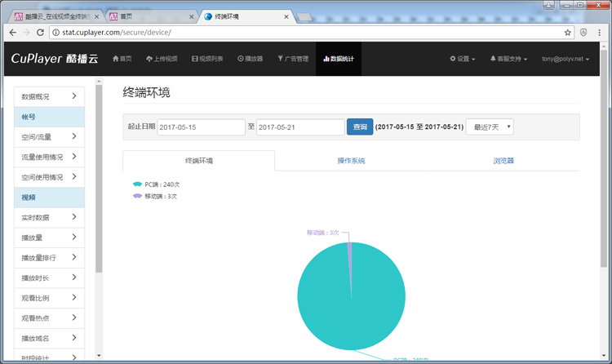Open the 最近7天 date range dropdown
The width and height of the screenshot is (612, 364).
point(489,127)
